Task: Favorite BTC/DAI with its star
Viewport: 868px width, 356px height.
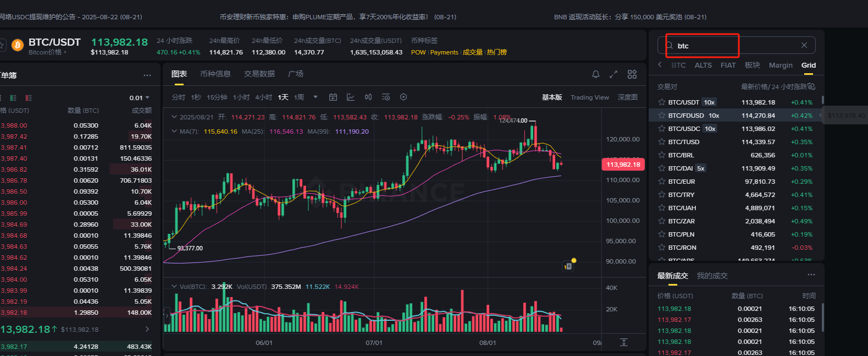Action: click(x=662, y=168)
